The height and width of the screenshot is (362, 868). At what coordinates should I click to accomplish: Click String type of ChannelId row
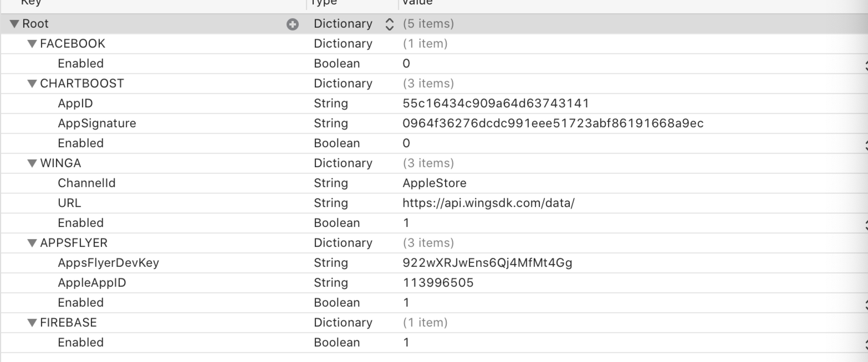tap(331, 183)
